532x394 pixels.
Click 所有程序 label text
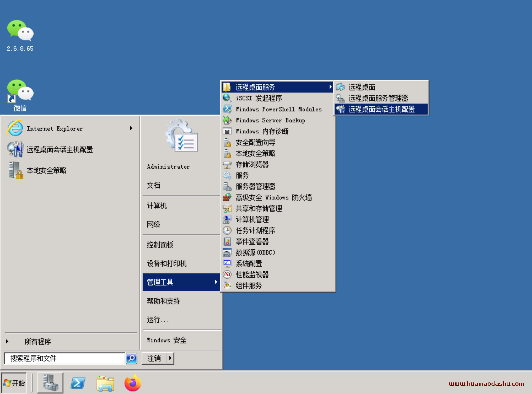pyautogui.click(x=38, y=341)
